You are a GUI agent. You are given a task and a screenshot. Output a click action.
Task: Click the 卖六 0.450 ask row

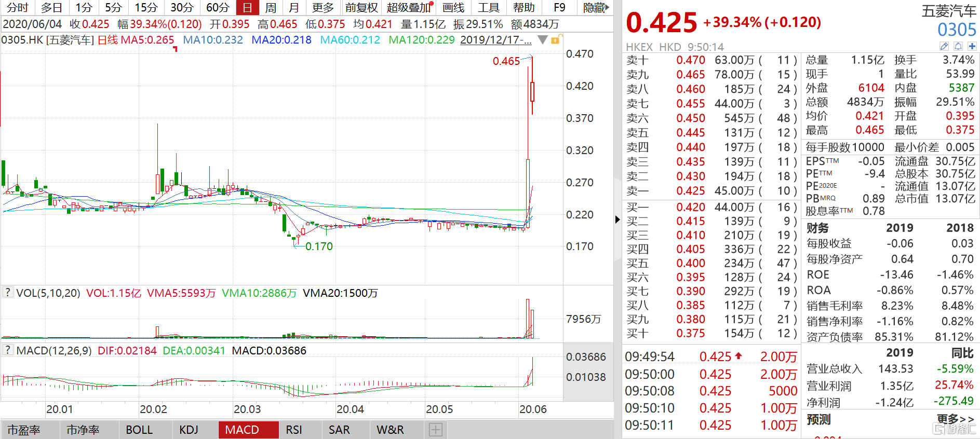(711, 118)
